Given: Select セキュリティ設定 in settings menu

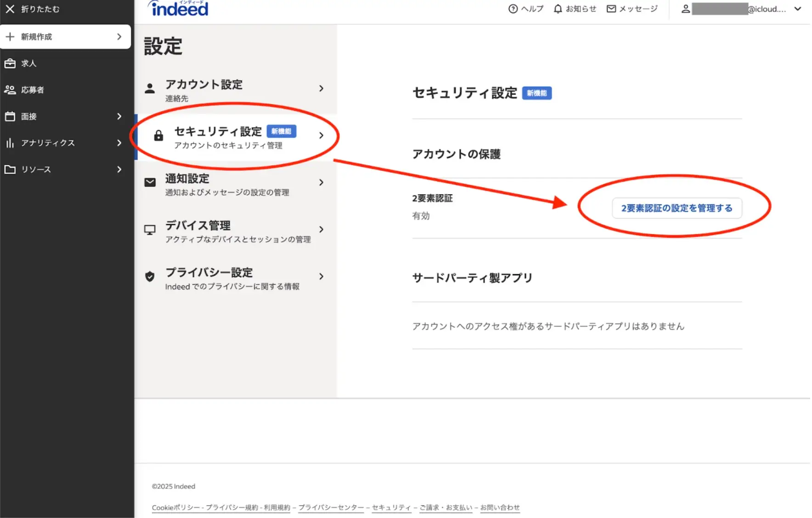Looking at the screenshot, I should coord(236,137).
